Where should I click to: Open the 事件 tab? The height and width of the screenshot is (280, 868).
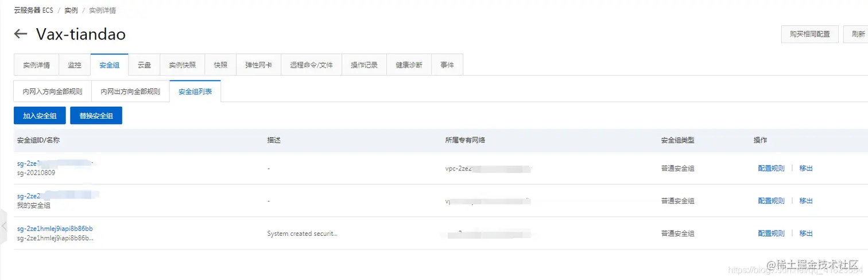(x=447, y=65)
